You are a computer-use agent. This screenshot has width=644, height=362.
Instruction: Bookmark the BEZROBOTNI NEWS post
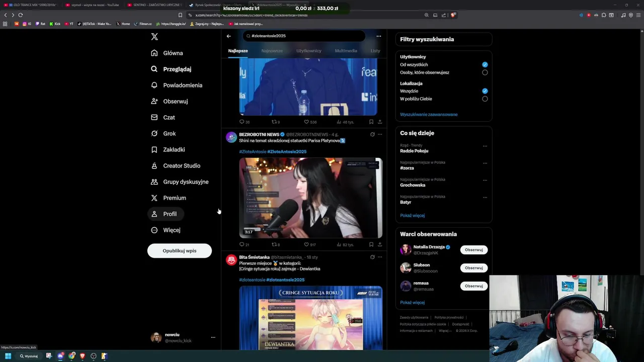[371, 245]
